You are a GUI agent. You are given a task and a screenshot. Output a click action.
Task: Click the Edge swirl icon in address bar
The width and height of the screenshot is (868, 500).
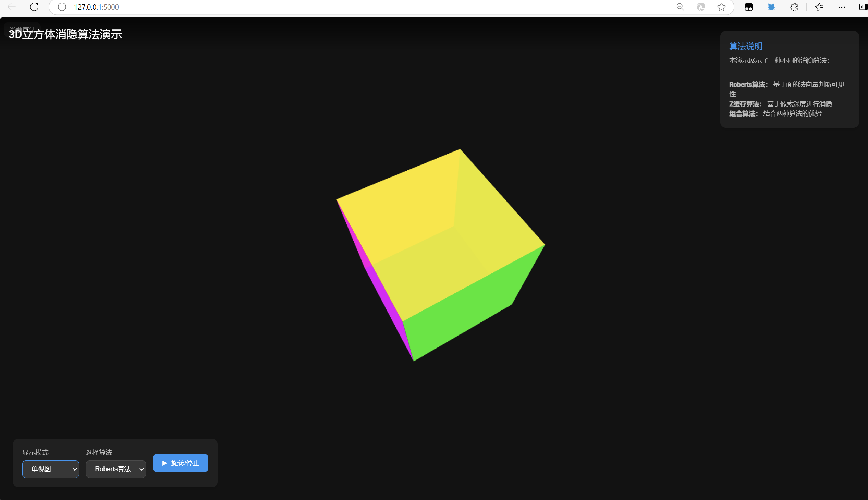click(701, 7)
